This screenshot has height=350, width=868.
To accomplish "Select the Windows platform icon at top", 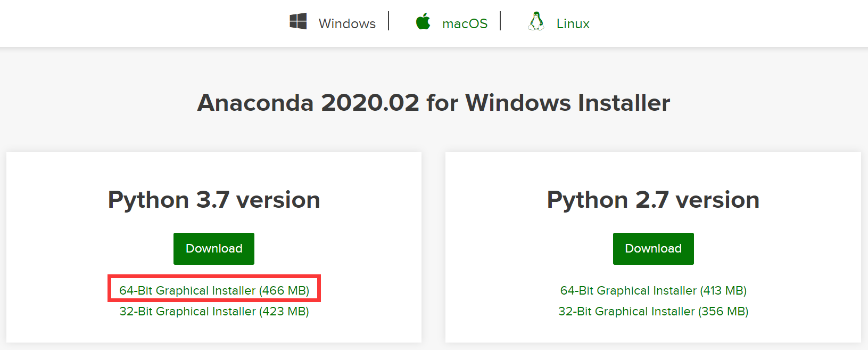I will [x=299, y=21].
